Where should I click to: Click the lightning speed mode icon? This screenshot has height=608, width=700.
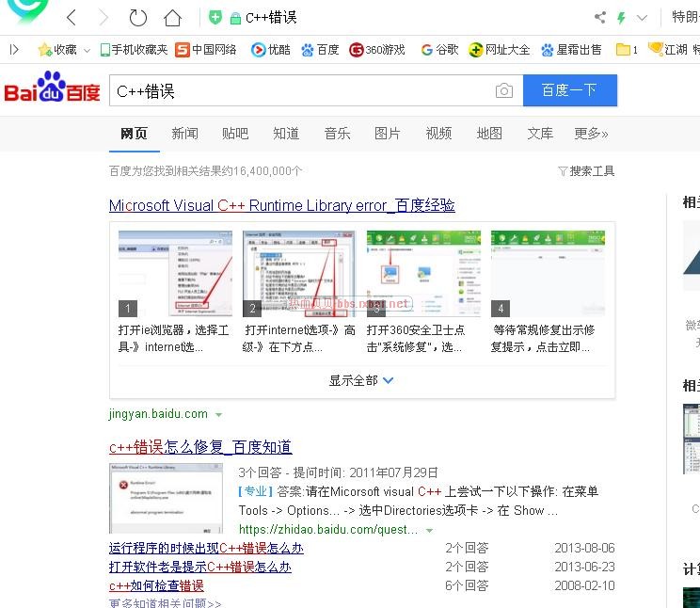point(621,18)
